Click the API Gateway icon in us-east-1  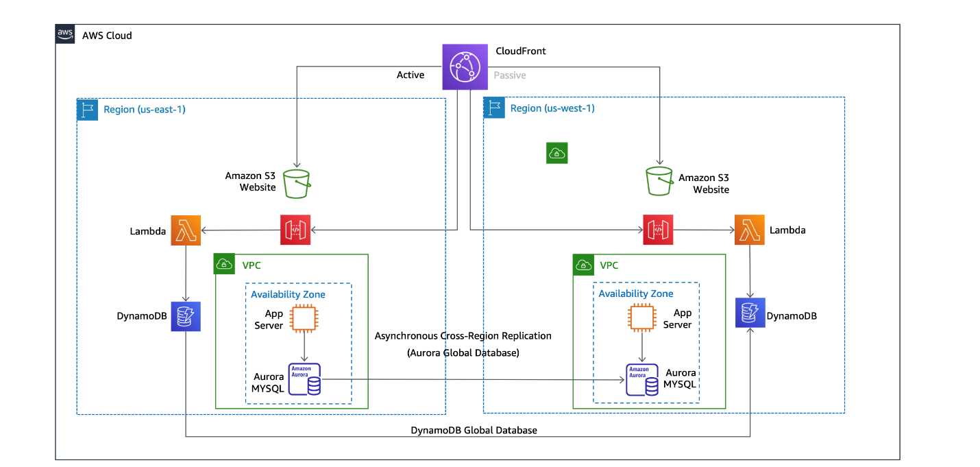[x=295, y=230]
